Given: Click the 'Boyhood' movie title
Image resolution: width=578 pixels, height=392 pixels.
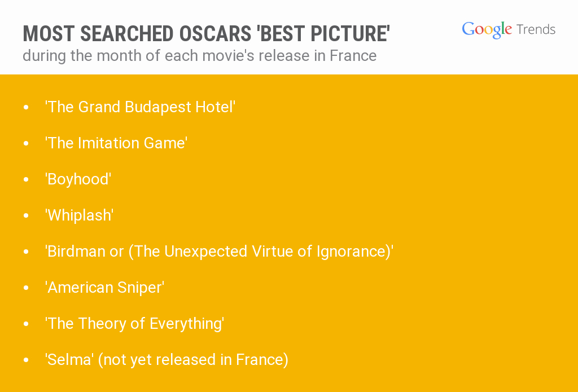Looking at the screenshot, I should pyautogui.click(x=78, y=179).
